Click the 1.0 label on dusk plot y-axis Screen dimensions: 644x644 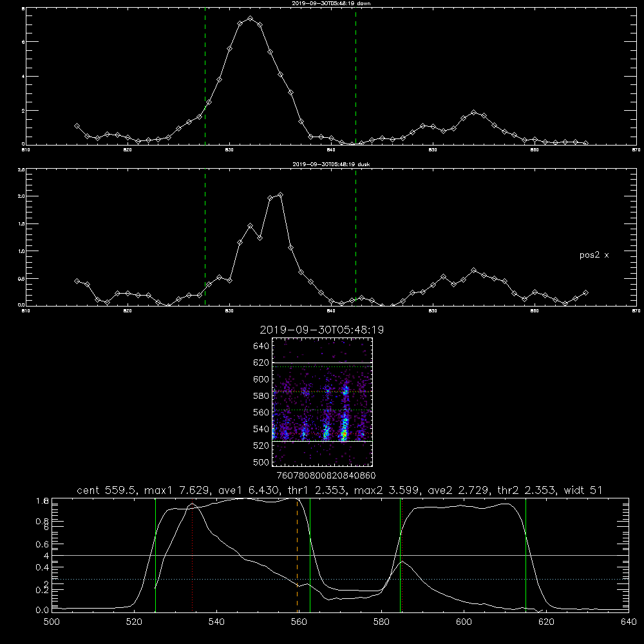point(22,251)
